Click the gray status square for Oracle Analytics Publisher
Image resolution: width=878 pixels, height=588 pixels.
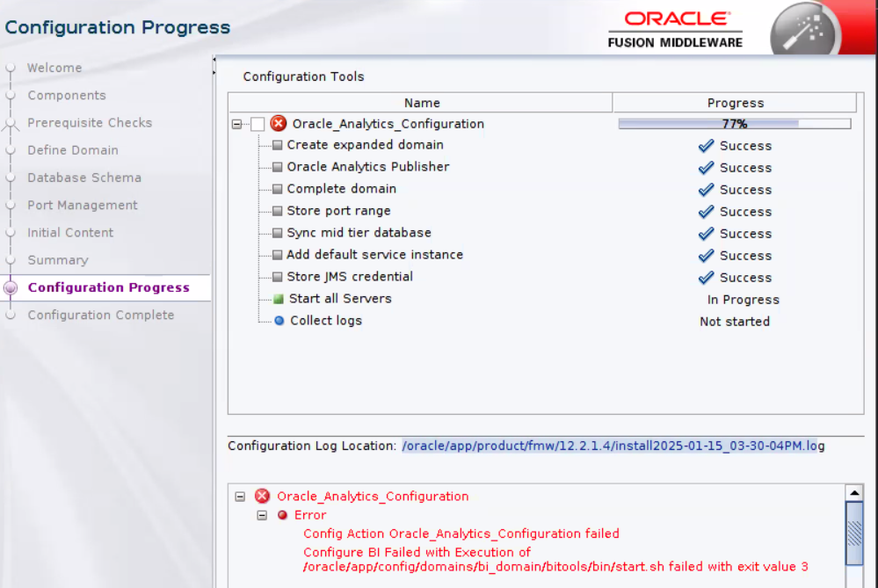point(277,167)
